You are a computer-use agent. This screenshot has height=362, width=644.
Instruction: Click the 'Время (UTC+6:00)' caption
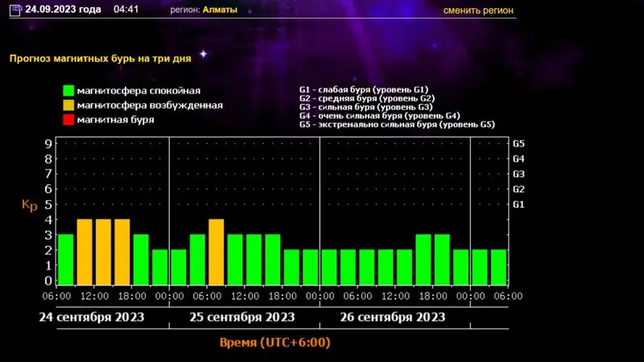pos(275,342)
